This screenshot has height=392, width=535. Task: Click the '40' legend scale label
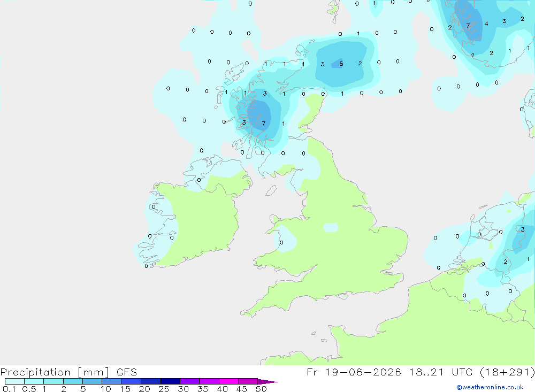(222, 389)
